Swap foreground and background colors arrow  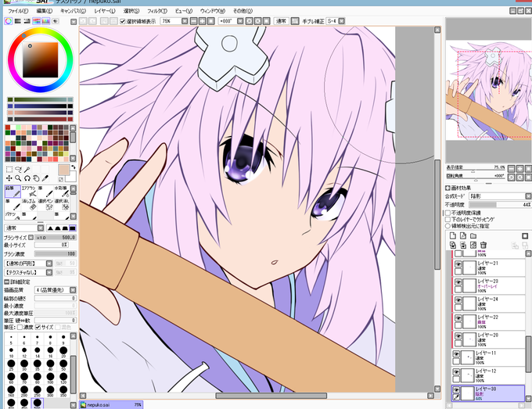point(73,167)
